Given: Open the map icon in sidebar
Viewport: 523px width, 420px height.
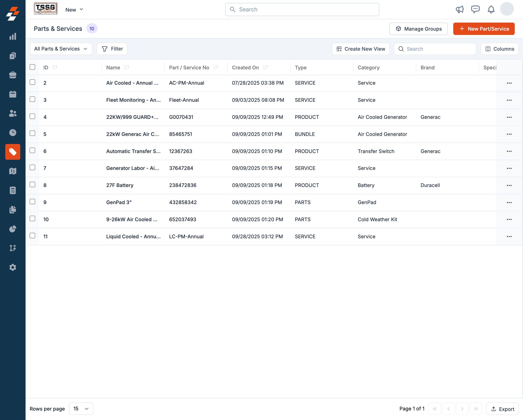Looking at the screenshot, I should tap(13, 171).
